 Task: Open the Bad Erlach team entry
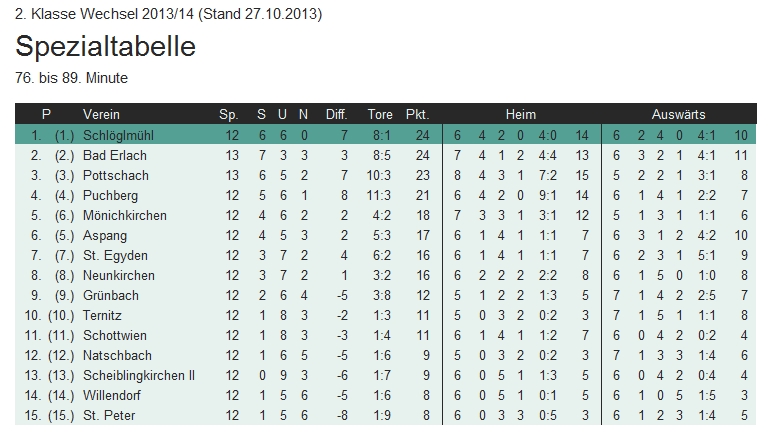click(115, 155)
